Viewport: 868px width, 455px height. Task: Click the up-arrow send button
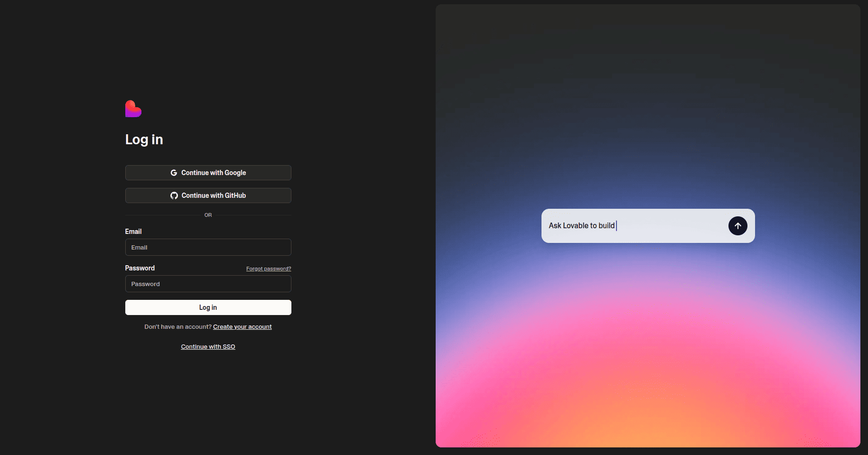click(x=737, y=226)
